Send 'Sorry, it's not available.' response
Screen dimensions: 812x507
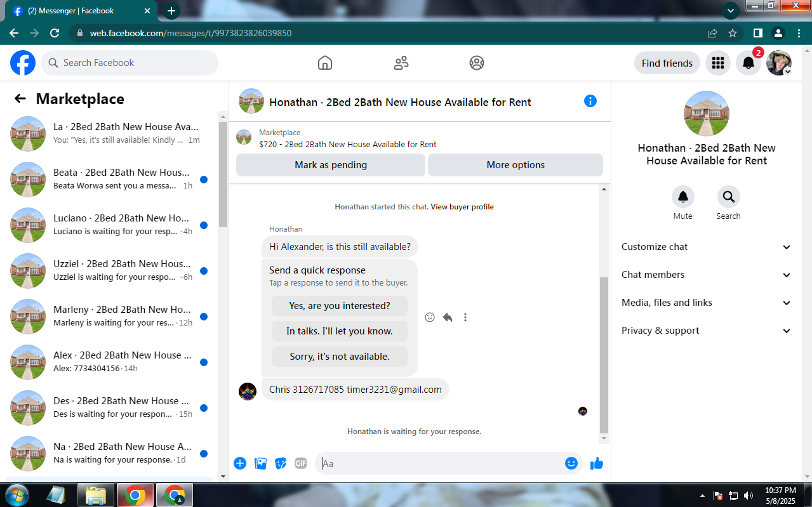tap(340, 357)
